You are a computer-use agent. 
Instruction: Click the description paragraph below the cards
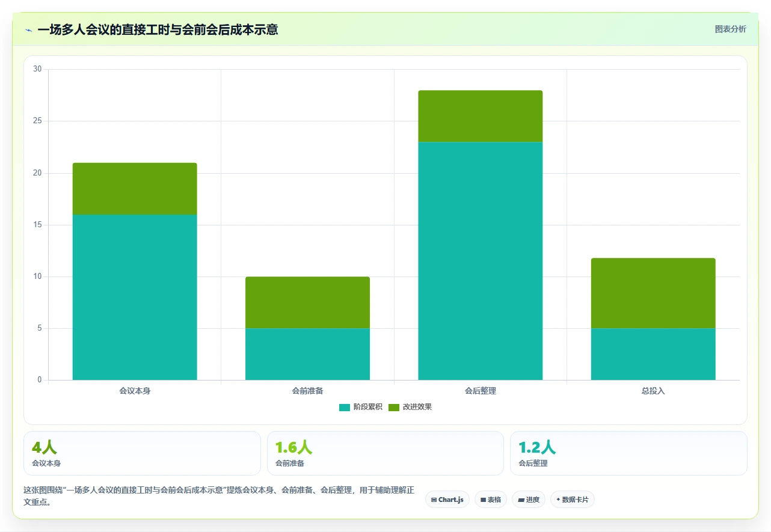tap(219, 496)
